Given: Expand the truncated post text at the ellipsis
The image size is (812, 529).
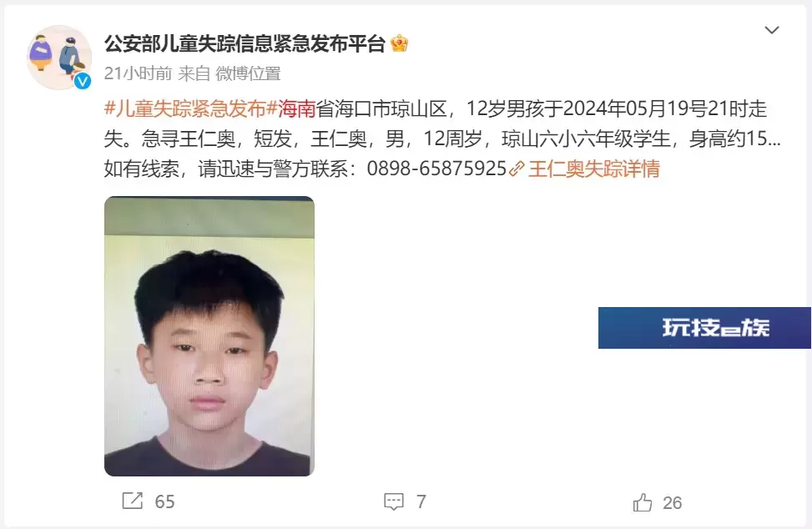Looking at the screenshot, I should [774, 139].
